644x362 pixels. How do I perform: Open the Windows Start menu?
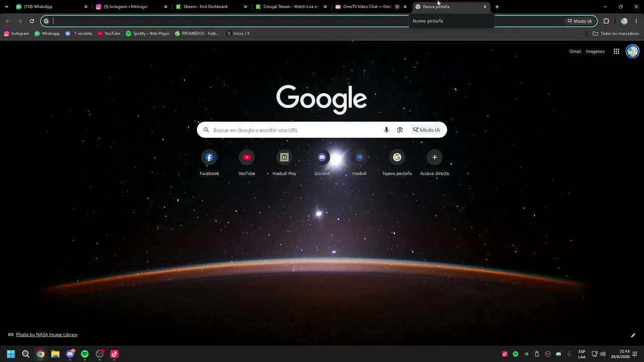11,354
